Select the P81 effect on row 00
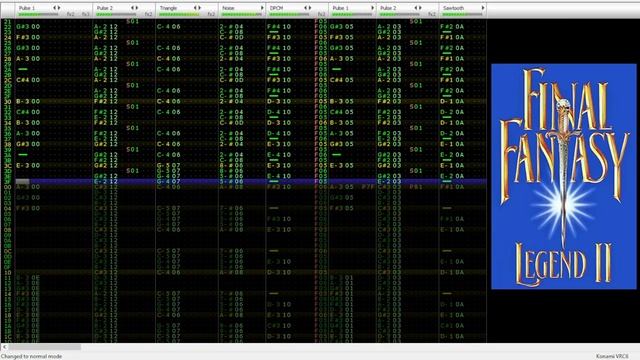The width and height of the screenshot is (640, 360). (x=416, y=187)
